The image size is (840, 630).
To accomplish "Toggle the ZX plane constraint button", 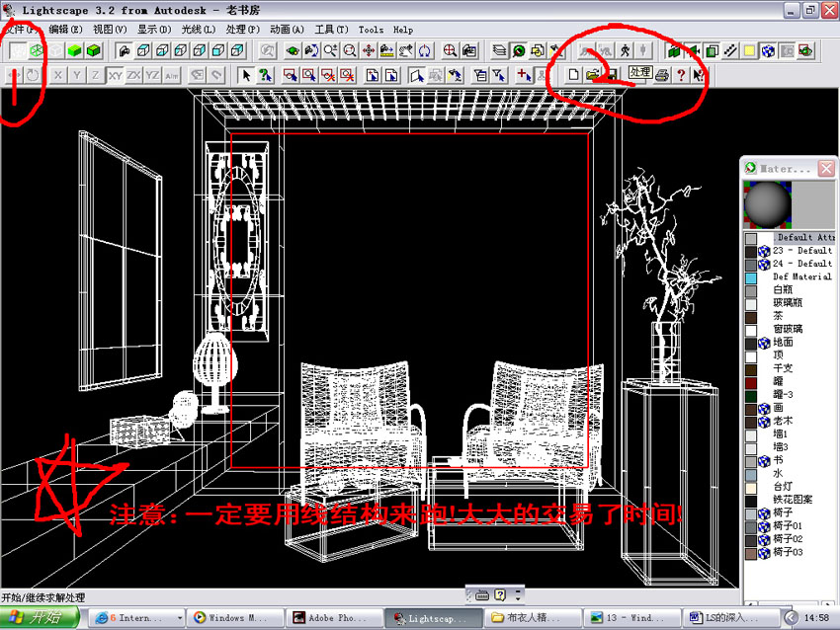I will point(134,75).
